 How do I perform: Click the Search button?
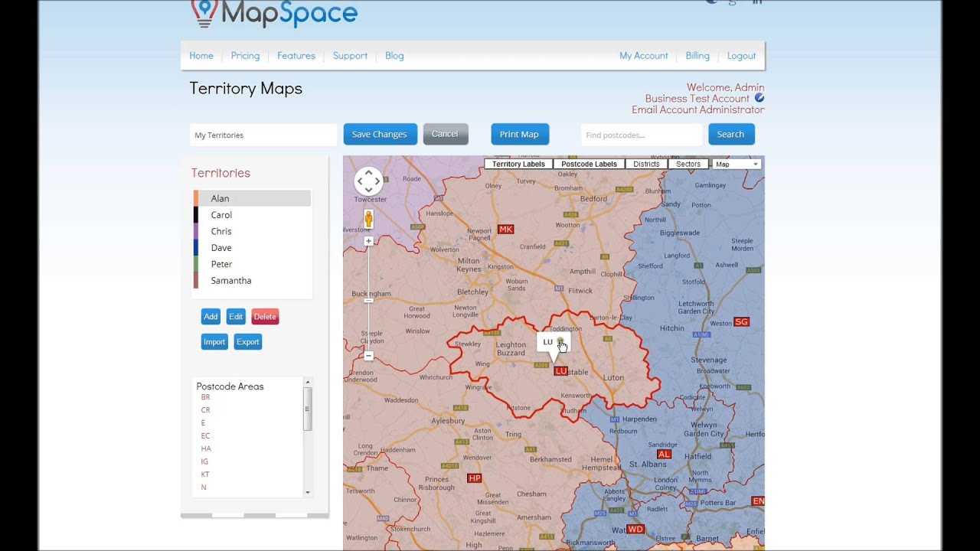click(731, 134)
